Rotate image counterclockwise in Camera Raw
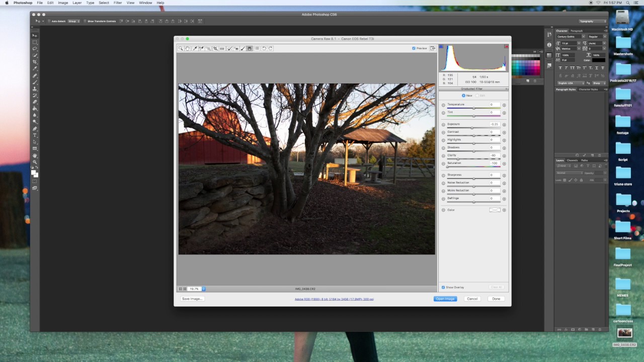Image resolution: width=644 pixels, height=362 pixels. pos(264,48)
